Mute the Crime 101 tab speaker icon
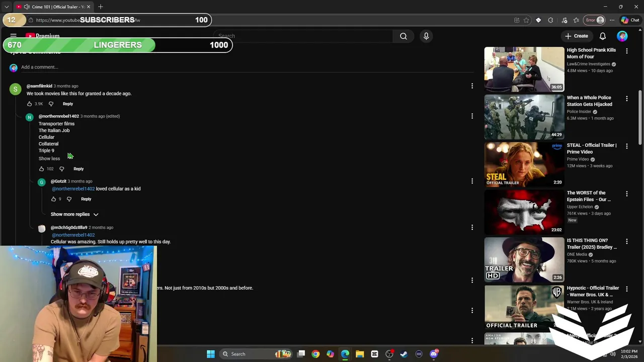Screen dimensions: 644x362 point(27,7)
